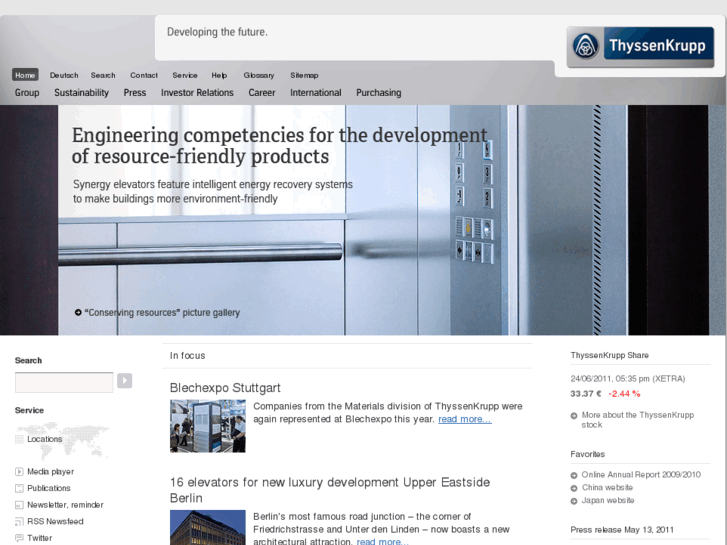Click arrow icon next to ThyssenKrupp stock link
The image size is (727, 545).
tap(574, 416)
